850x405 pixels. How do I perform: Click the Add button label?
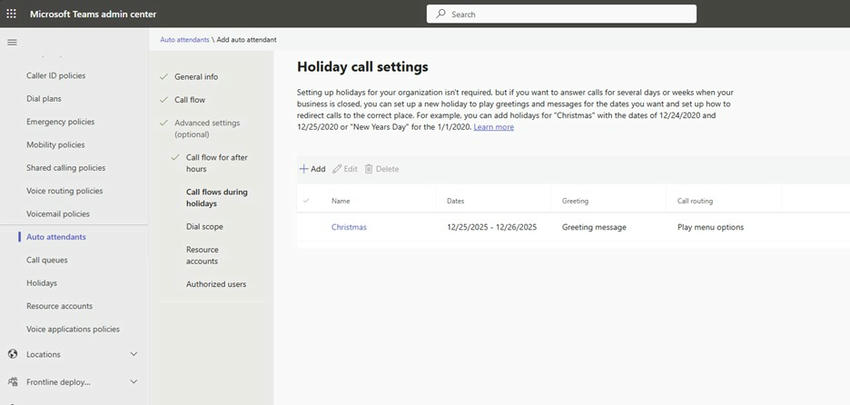point(318,169)
